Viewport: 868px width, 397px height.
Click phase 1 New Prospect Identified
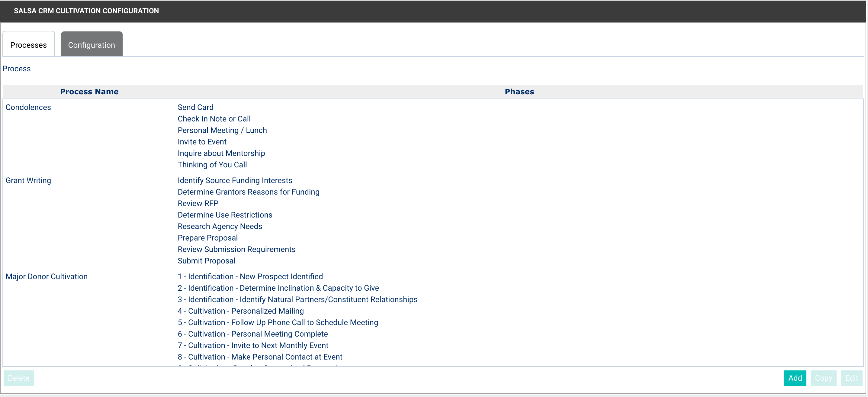click(x=250, y=276)
